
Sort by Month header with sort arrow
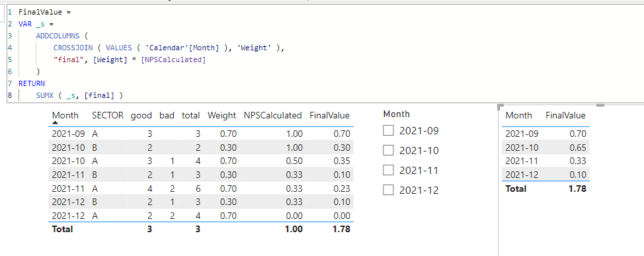(65, 116)
